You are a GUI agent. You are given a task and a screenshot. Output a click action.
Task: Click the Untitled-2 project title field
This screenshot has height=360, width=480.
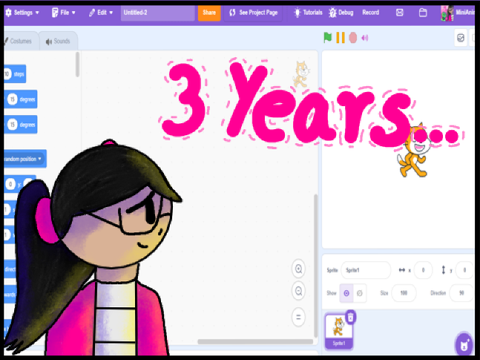[x=158, y=13]
